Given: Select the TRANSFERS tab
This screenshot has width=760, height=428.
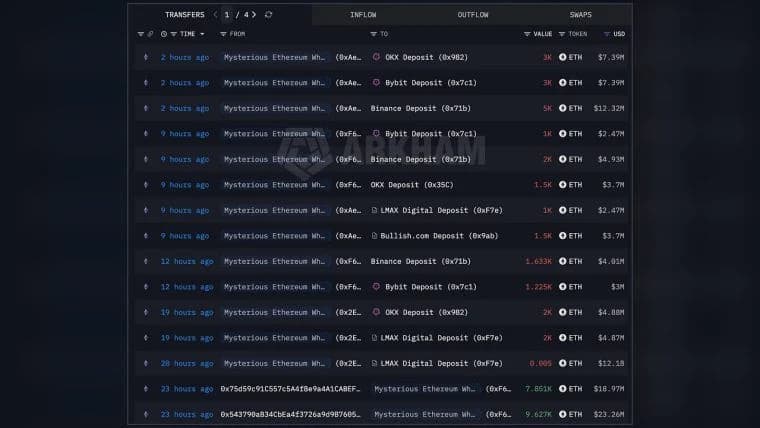Looking at the screenshot, I should coord(185,15).
